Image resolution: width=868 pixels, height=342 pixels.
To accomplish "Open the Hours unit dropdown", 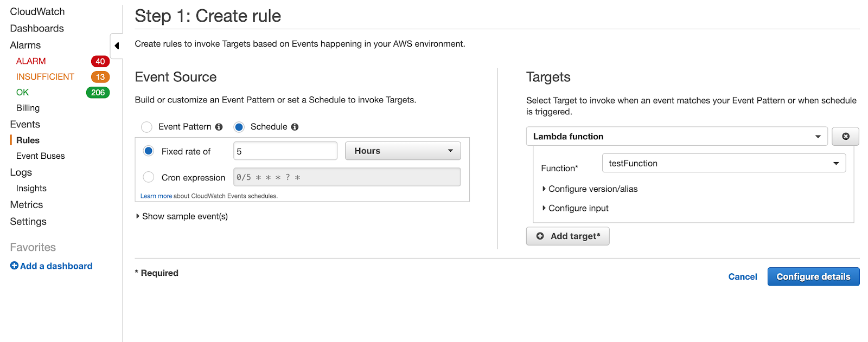I will tap(403, 151).
